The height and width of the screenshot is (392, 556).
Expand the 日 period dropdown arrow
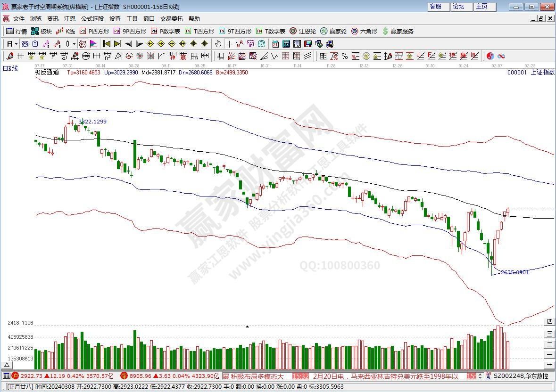(16, 44)
